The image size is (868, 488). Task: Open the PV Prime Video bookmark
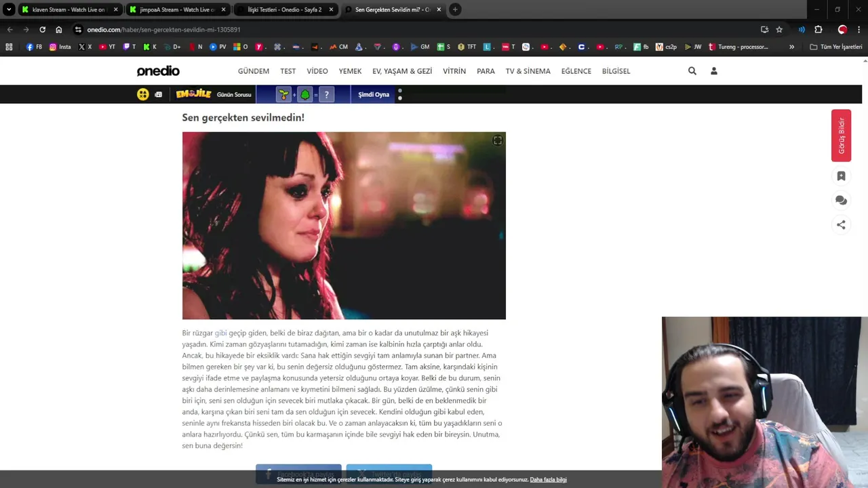point(218,47)
